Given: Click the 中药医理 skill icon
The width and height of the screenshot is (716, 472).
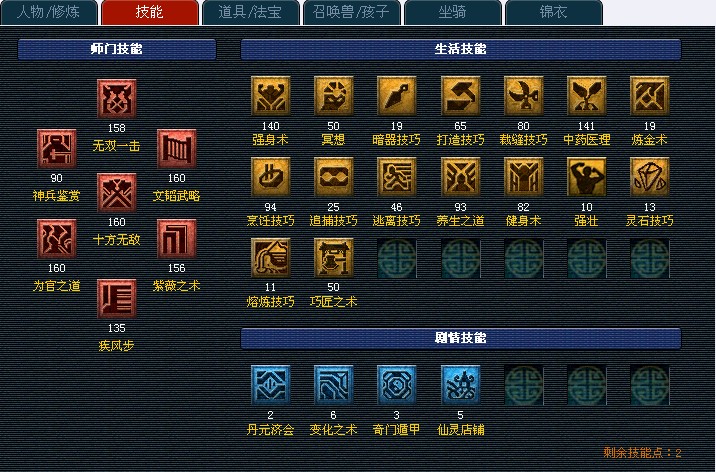Looking at the screenshot, I should [x=586, y=96].
